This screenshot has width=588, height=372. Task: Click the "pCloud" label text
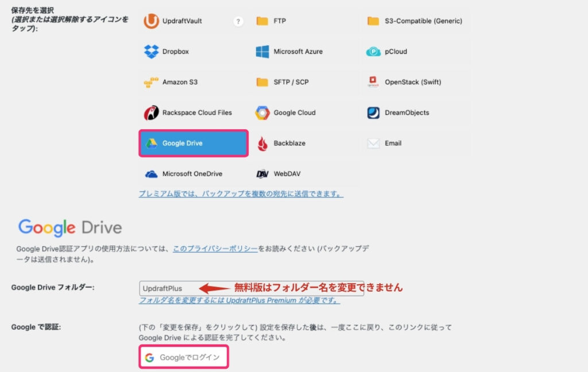[x=396, y=51]
